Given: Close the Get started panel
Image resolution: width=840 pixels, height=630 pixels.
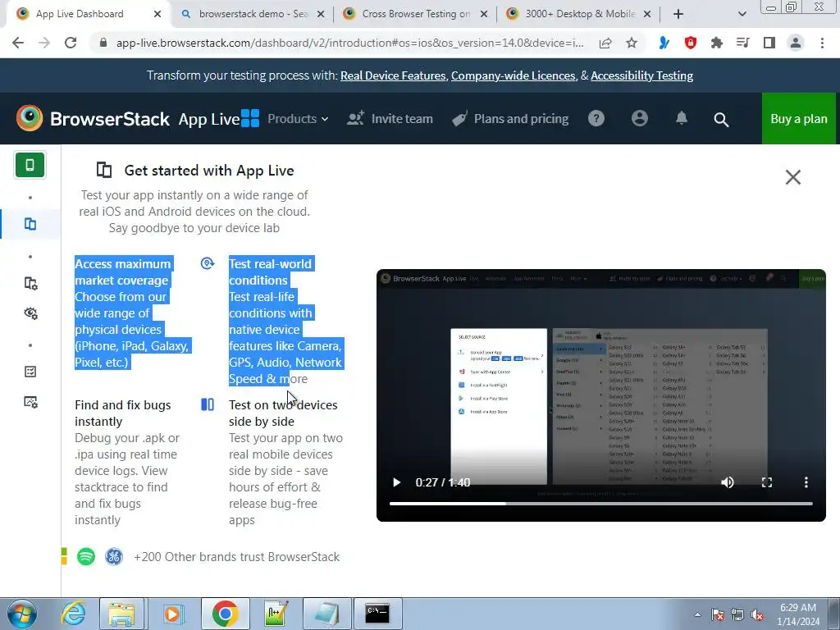Looking at the screenshot, I should point(793,177).
